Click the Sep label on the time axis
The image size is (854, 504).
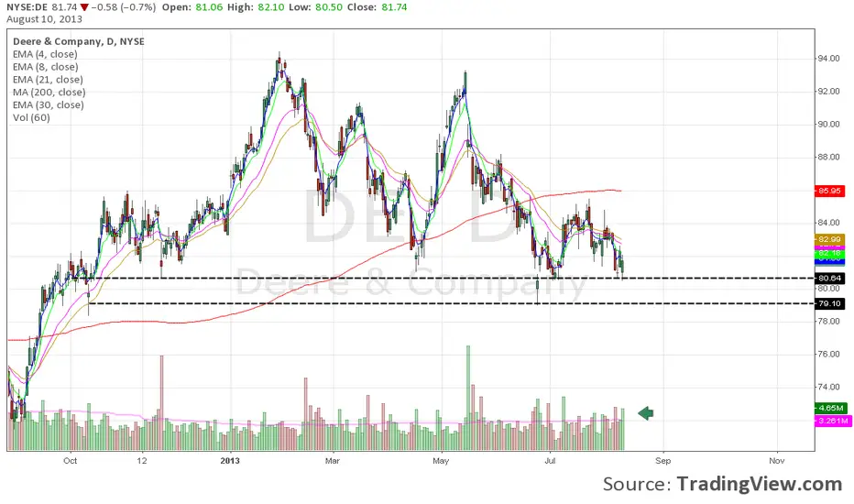click(x=662, y=460)
